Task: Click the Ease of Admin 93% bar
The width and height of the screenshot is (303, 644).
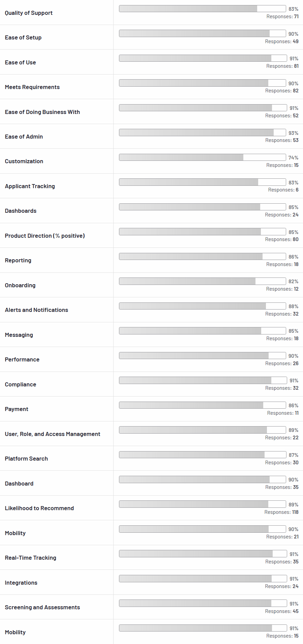Action: point(203,133)
